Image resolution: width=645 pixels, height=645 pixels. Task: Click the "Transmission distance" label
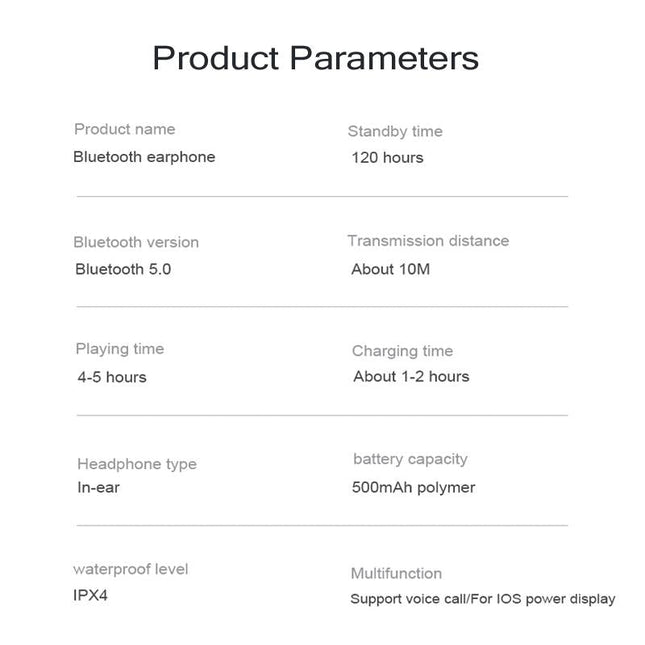pyautogui.click(x=428, y=241)
